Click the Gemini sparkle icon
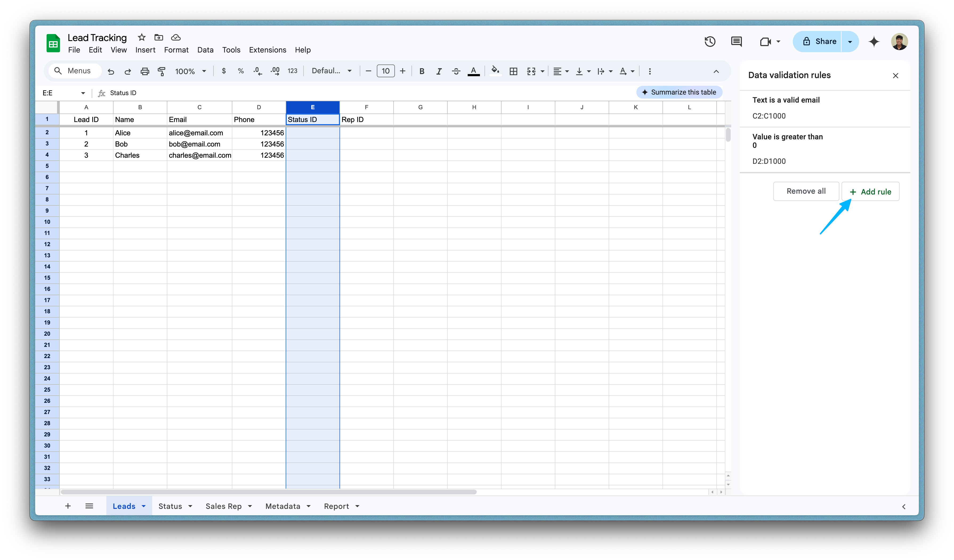The width and height of the screenshot is (954, 560). (874, 42)
